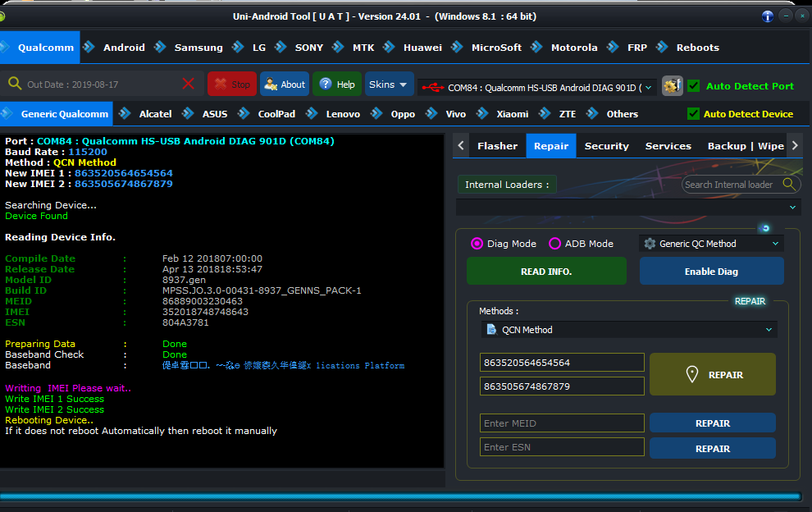Click REPAIR button next to ESN field

[713, 448]
